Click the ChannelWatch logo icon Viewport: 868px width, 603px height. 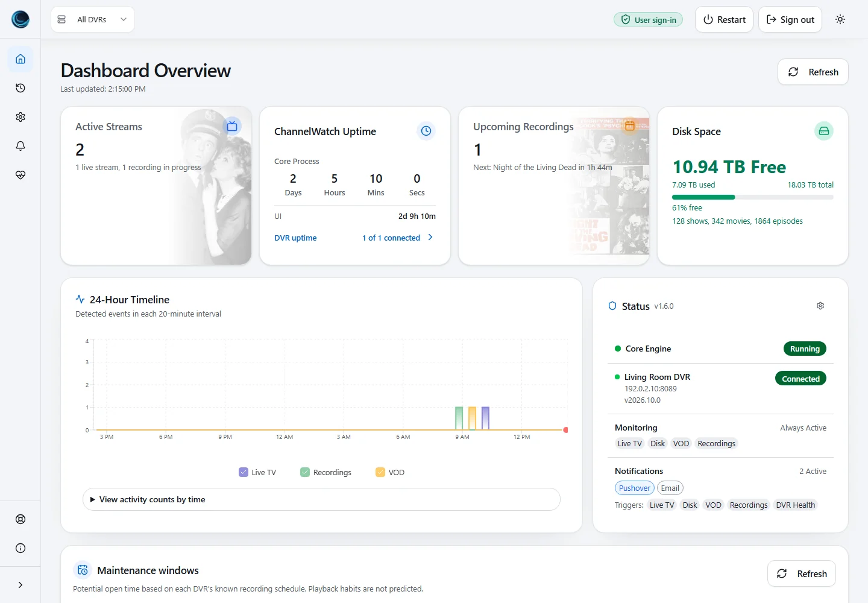pyautogui.click(x=20, y=19)
